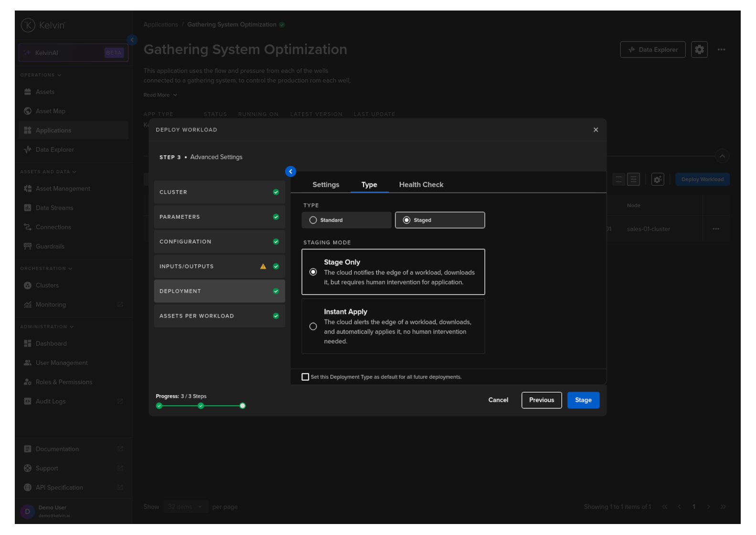Expand the Read More description

point(160,95)
